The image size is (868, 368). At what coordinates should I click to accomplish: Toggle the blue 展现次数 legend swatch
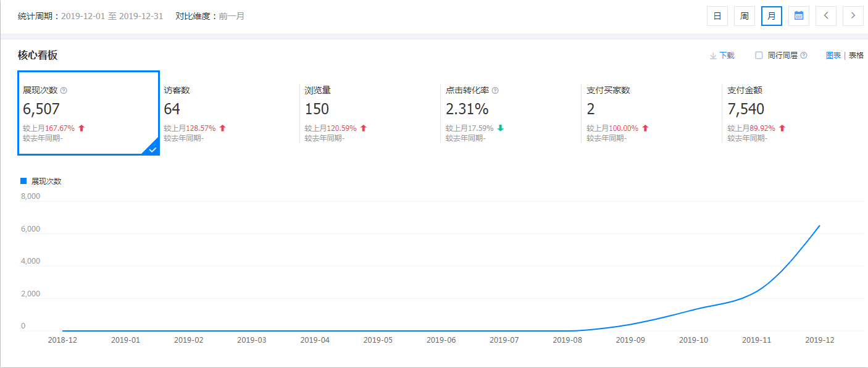pos(23,181)
